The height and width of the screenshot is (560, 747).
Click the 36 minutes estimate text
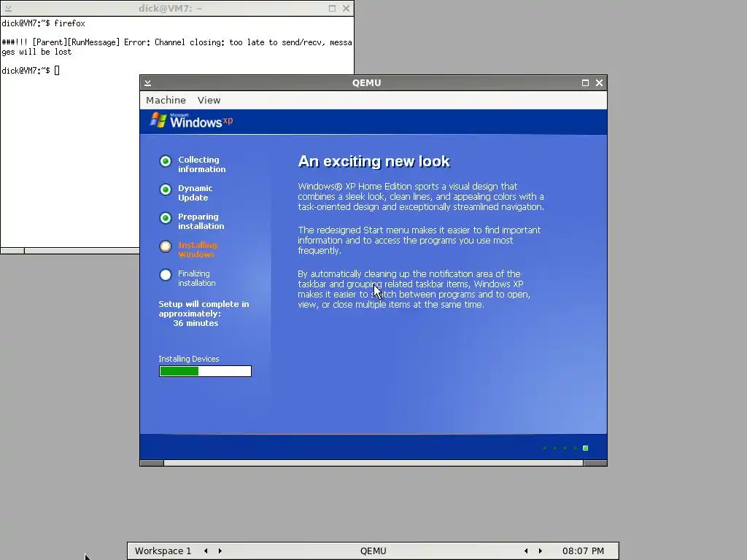pos(196,323)
